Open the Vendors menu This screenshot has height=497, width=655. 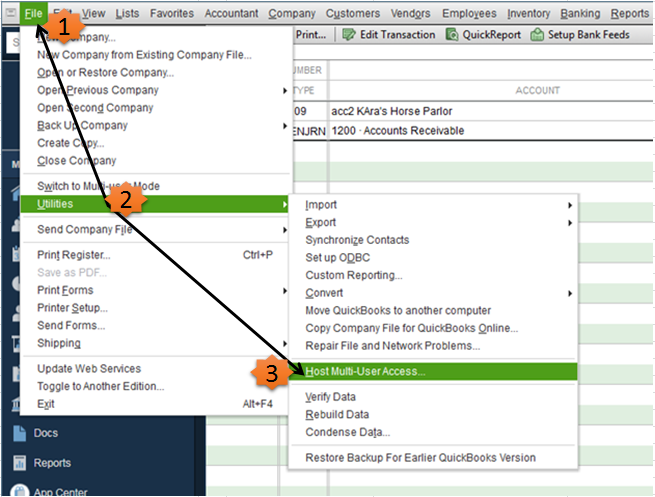pos(410,13)
